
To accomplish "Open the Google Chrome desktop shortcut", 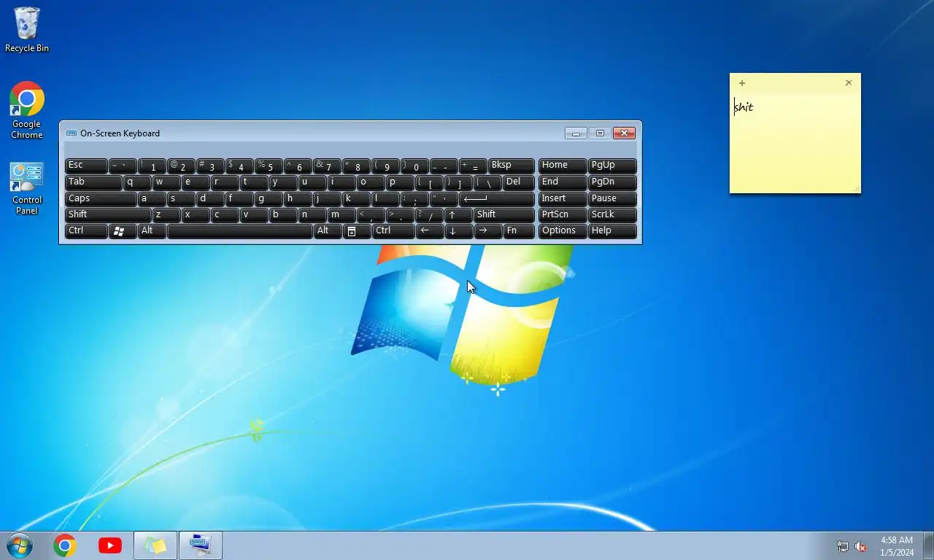I will click(27, 110).
